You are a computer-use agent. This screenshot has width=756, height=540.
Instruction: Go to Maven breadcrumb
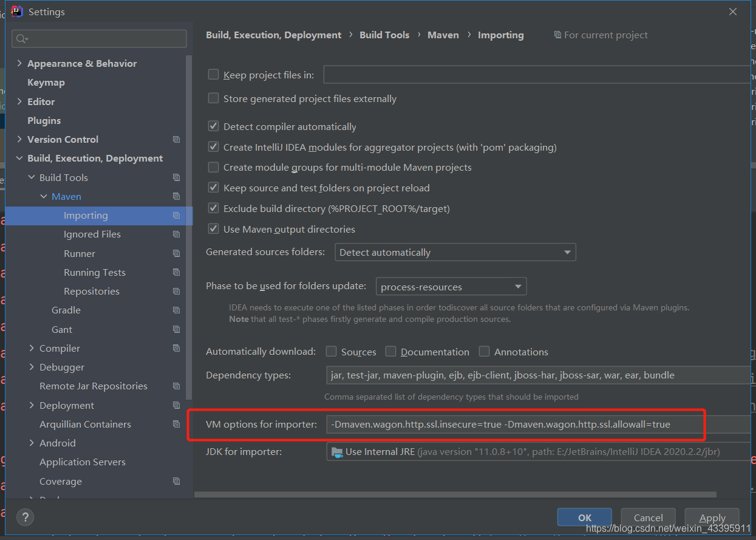443,35
